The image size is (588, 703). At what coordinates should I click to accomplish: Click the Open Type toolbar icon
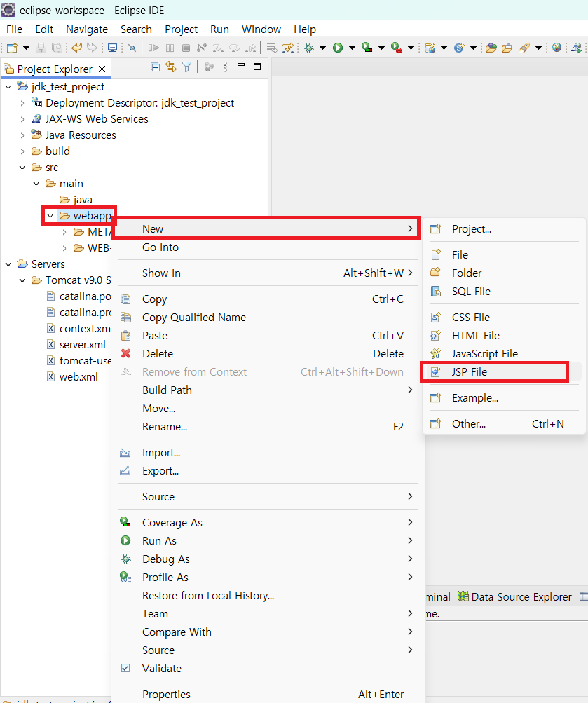(x=491, y=48)
